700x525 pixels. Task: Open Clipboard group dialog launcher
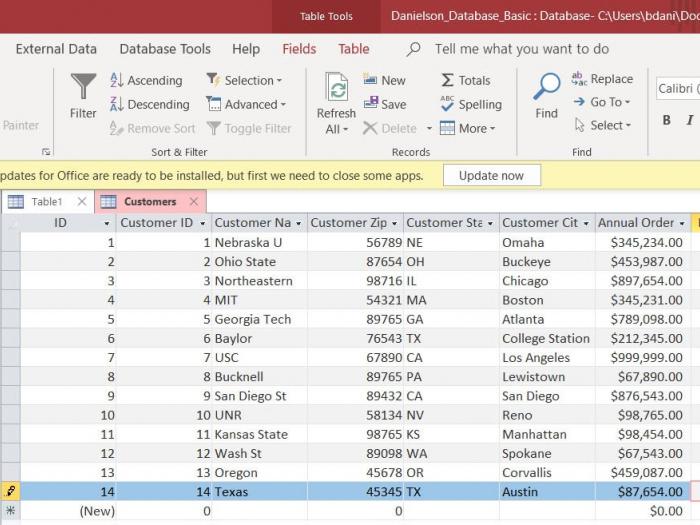point(46,152)
